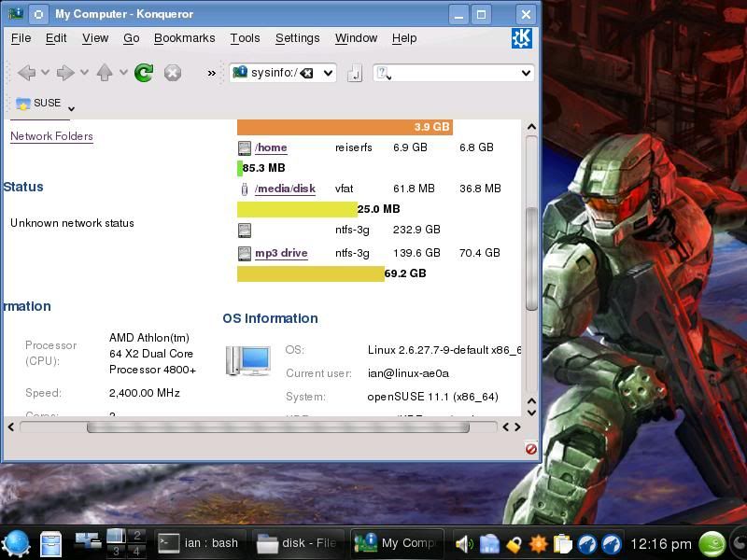This screenshot has width=747, height=560.
Task: Click the mp3 drive usage bar
Action: tap(311, 273)
